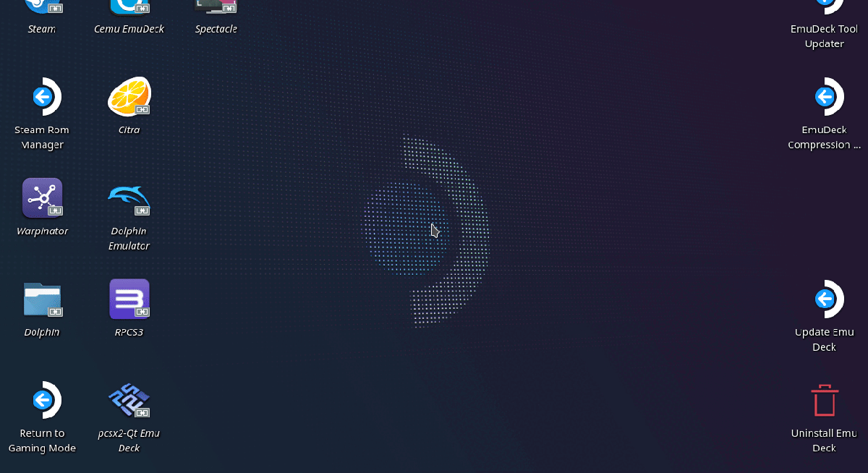Click the "RPCS3" label text
This screenshot has width=868, height=473.
pos(129,333)
